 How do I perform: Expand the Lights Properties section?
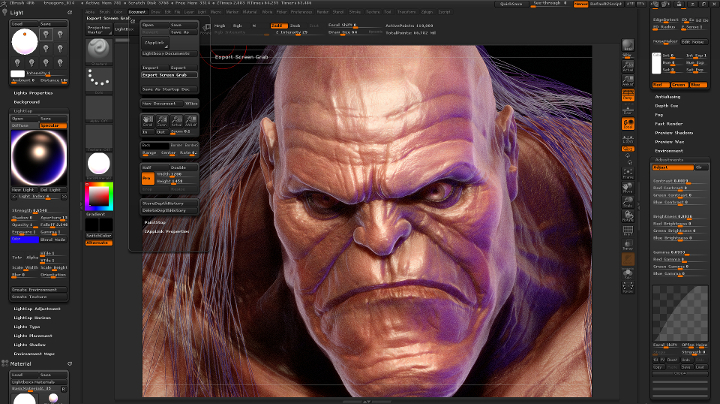33,93
